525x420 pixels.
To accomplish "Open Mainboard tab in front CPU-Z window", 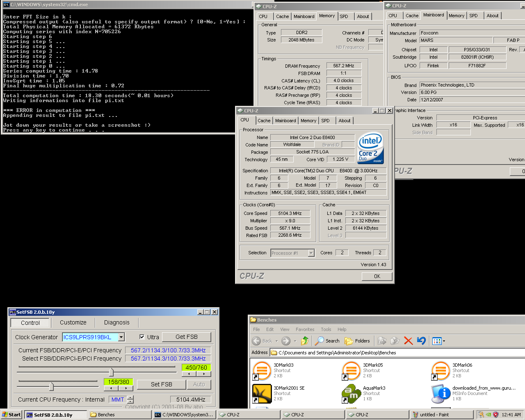I will pos(285,121).
